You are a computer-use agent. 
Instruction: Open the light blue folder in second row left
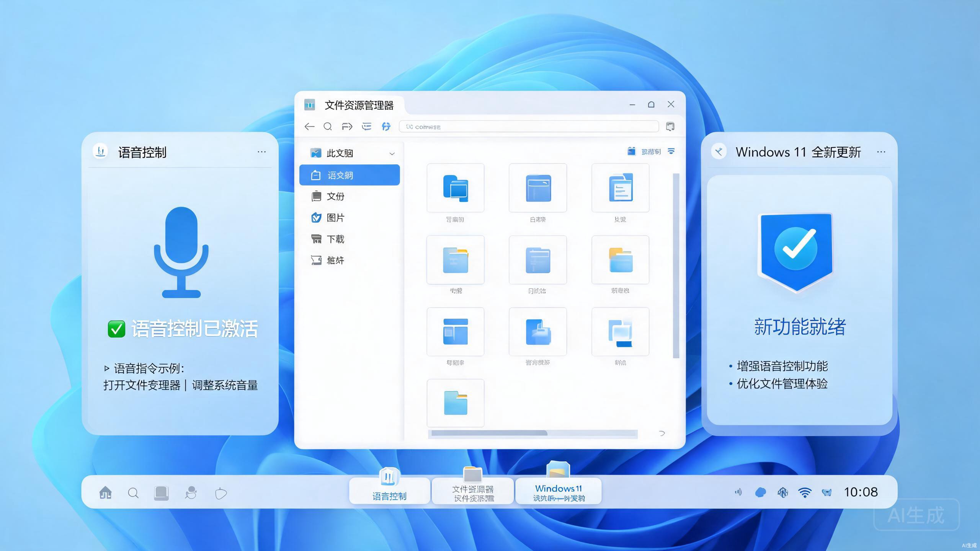(x=455, y=260)
